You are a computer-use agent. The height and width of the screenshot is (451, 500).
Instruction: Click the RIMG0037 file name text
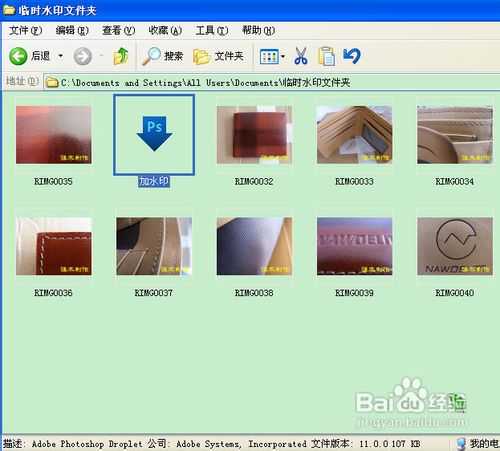pos(154,293)
